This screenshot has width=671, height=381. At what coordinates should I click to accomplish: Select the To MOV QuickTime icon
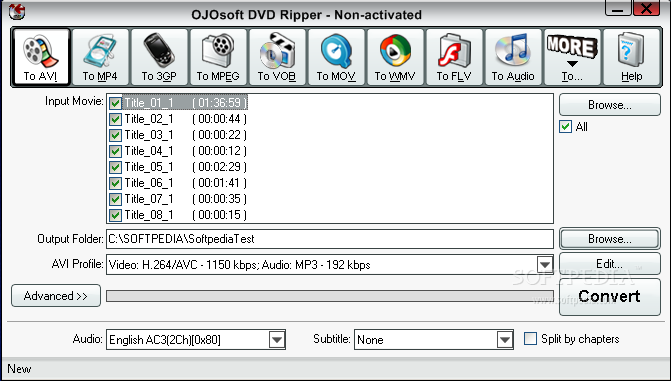coord(336,57)
